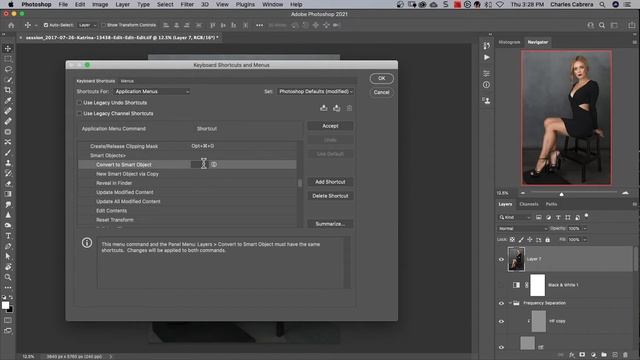This screenshot has width=640, height=360.
Task: Switch to the Histogram tab
Action: point(509,42)
